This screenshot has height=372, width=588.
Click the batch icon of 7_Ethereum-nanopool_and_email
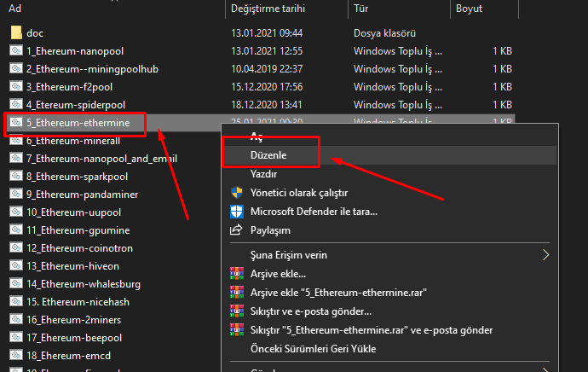coord(16,158)
